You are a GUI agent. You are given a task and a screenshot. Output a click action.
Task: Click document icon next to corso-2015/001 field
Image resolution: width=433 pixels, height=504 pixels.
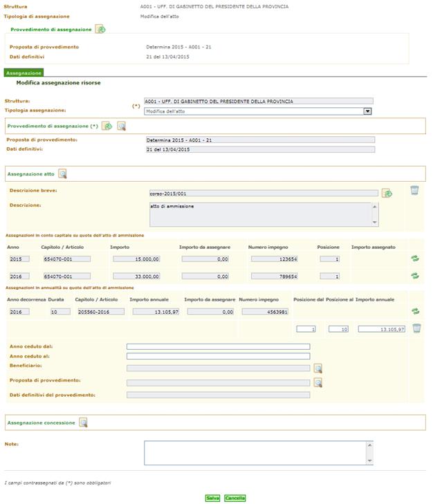387,194
